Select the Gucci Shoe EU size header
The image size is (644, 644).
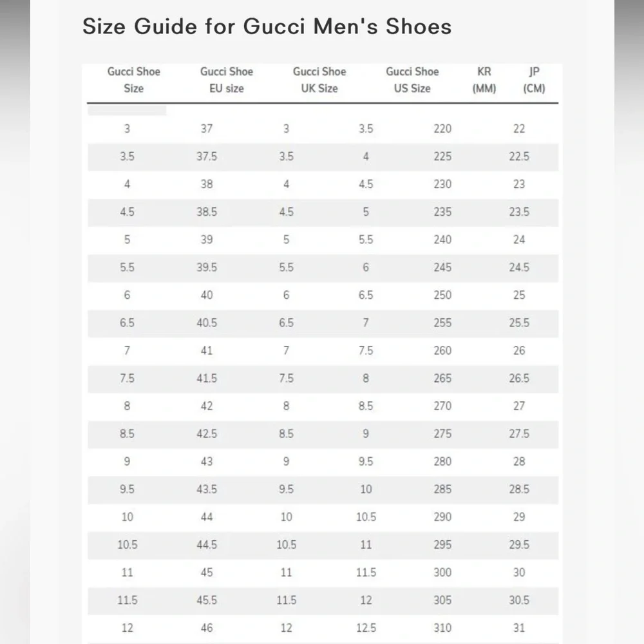tap(227, 80)
